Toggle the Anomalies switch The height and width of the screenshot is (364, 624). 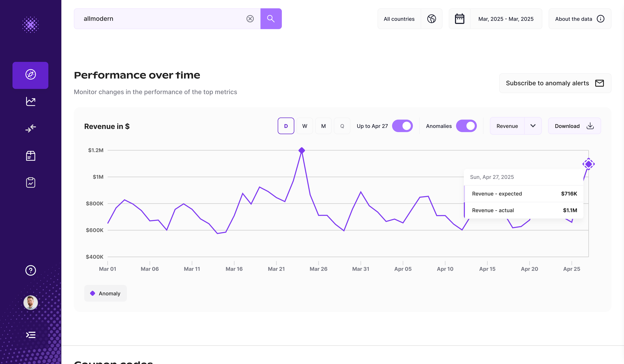(466, 126)
